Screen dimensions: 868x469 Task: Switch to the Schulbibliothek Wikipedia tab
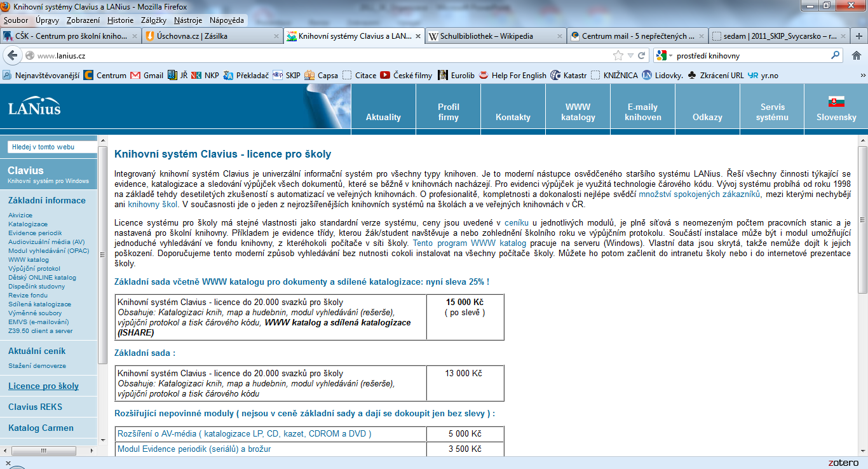point(494,36)
